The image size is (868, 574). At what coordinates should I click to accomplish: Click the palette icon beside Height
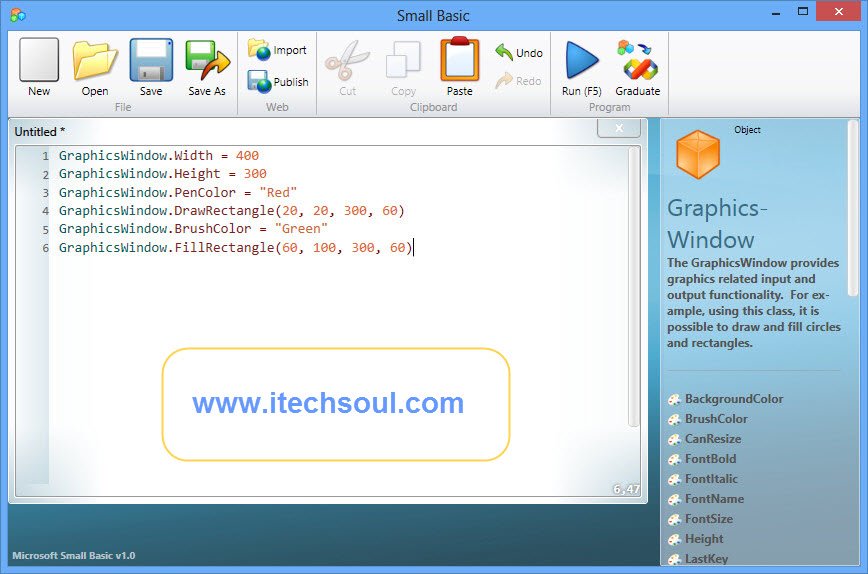(674, 539)
